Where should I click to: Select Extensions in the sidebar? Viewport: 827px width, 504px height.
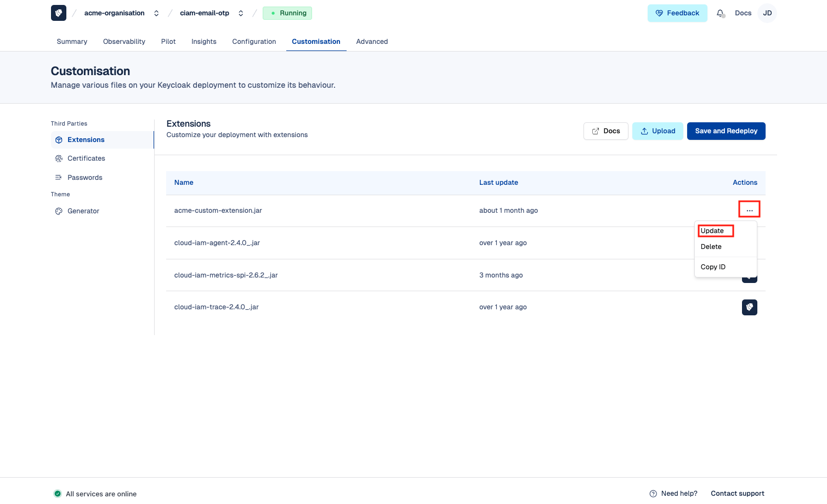pos(86,140)
